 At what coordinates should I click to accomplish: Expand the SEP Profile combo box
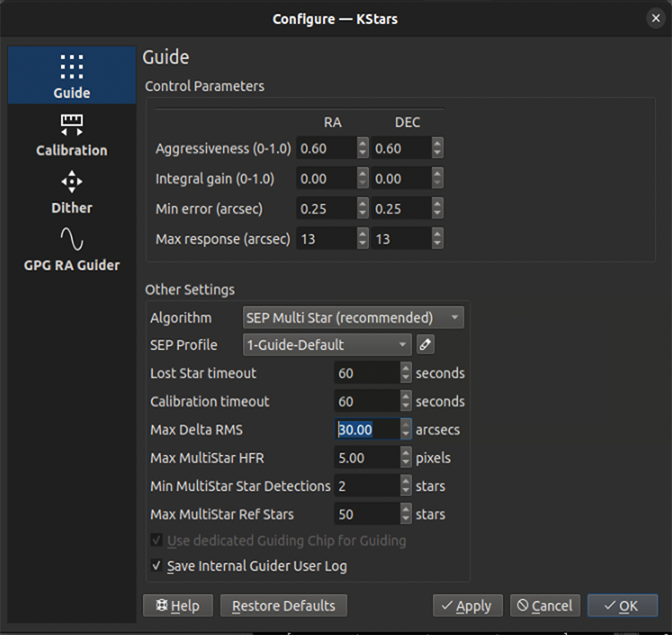point(327,344)
